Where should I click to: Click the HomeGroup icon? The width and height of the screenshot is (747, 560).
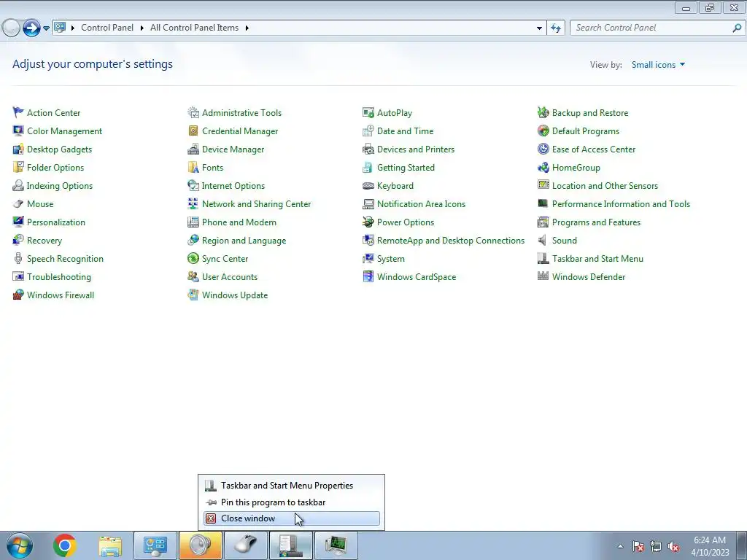tap(543, 167)
